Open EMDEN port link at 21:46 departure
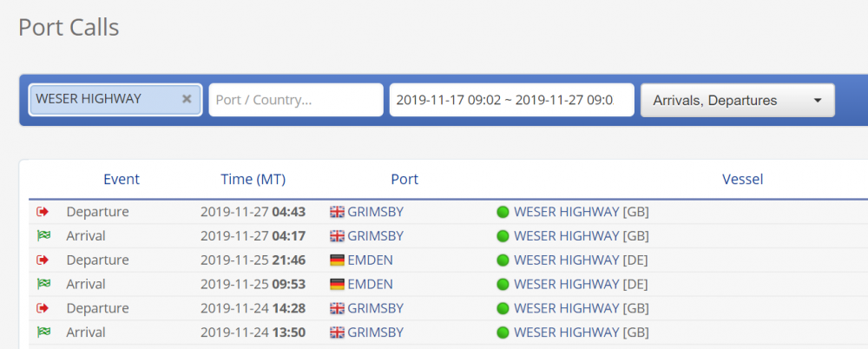 (x=370, y=260)
